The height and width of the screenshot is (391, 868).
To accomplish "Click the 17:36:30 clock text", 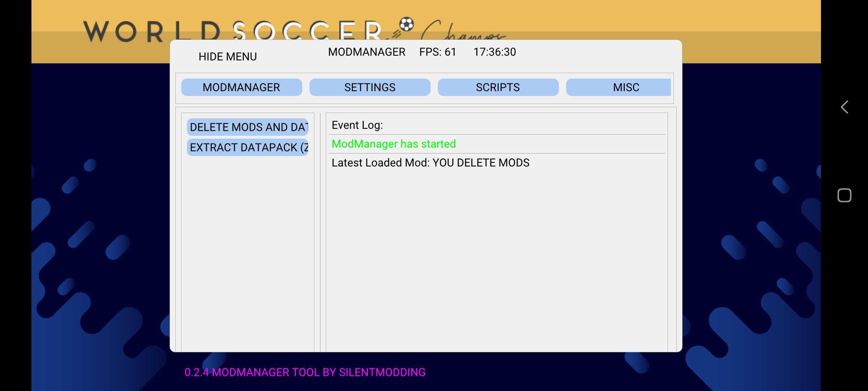I will pyautogui.click(x=495, y=52).
